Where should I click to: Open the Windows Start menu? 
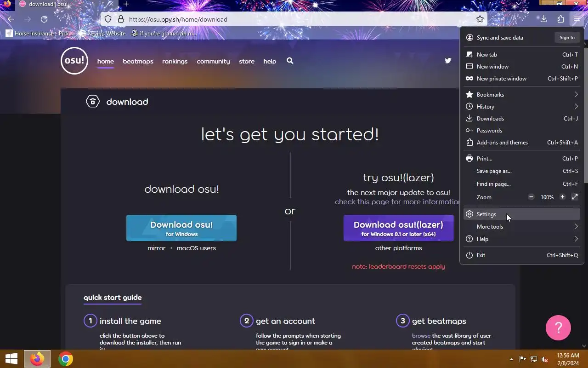(x=11, y=359)
